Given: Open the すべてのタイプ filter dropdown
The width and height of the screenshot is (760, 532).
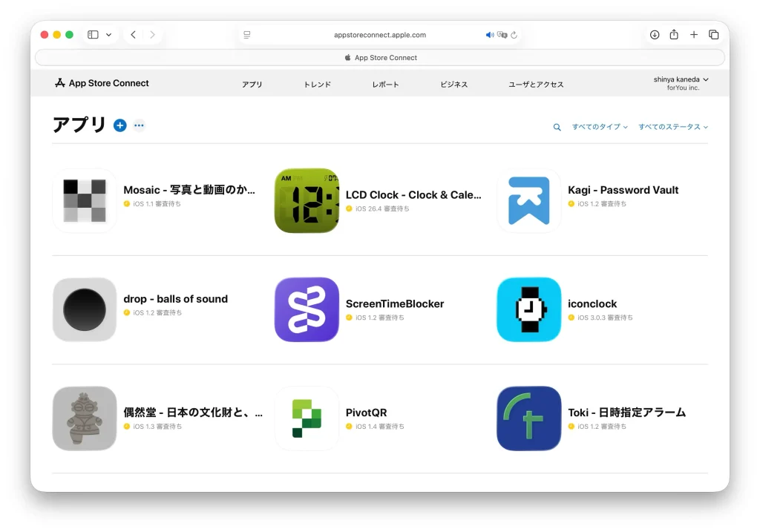Looking at the screenshot, I should (x=600, y=127).
